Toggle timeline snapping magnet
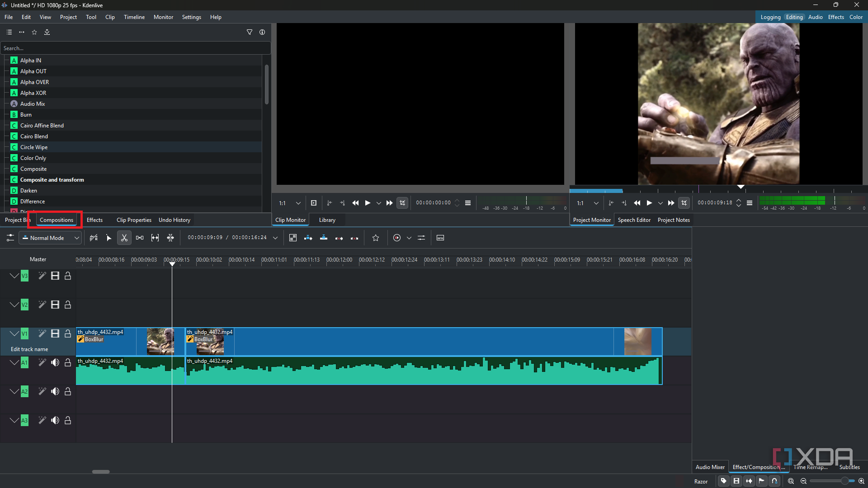Viewport: 868px width, 488px height. click(774, 481)
